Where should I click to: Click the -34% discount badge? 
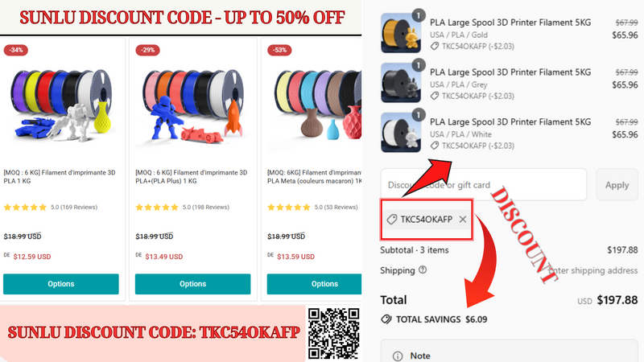coord(15,50)
